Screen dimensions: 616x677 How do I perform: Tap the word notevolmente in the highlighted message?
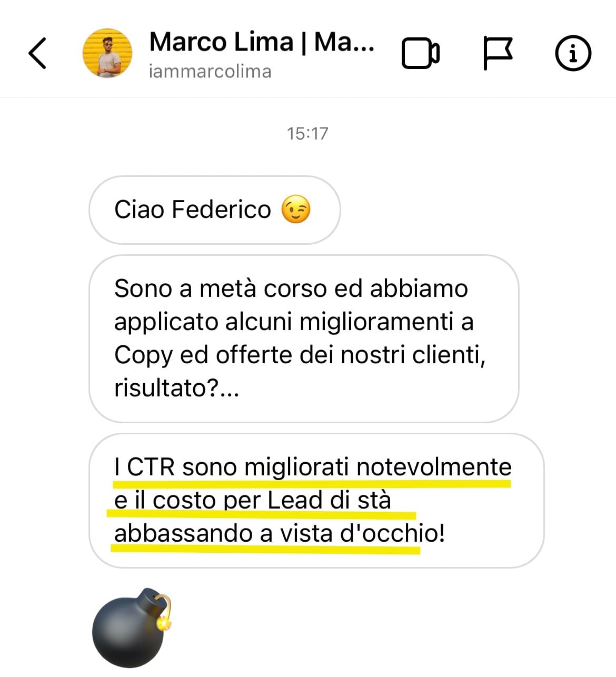click(434, 467)
